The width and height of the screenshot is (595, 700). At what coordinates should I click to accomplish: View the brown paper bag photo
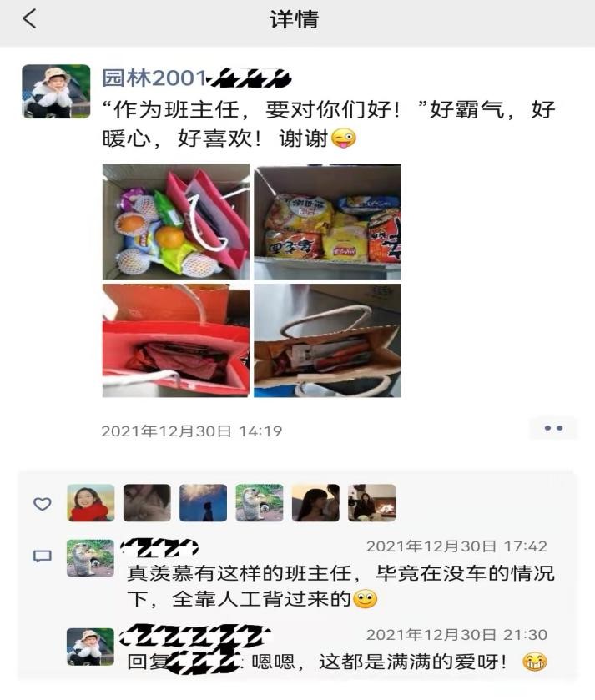coord(327,340)
